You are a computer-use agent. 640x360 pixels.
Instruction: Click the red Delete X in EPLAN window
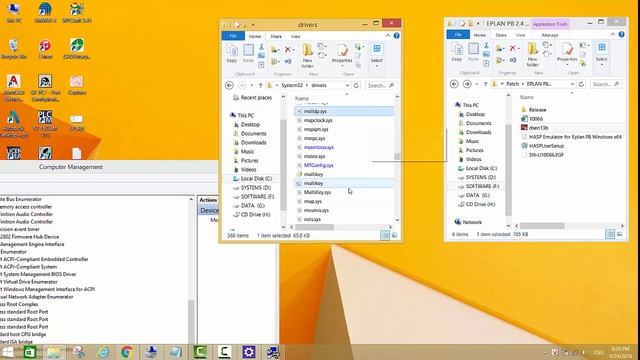pos(513,48)
